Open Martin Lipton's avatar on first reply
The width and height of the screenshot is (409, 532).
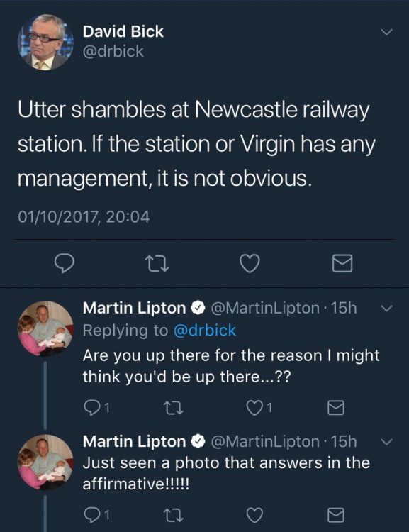pos(45,328)
